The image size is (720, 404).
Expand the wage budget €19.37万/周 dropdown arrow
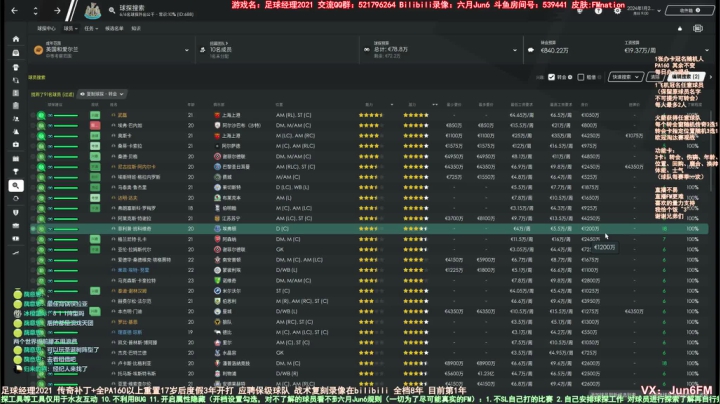pos(707,50)
